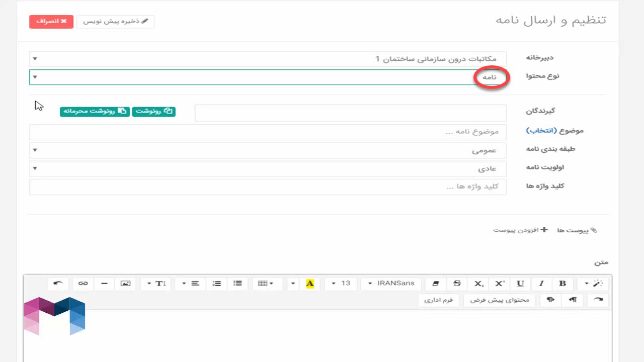Click محتوای پیش فرض default content button

500,300
